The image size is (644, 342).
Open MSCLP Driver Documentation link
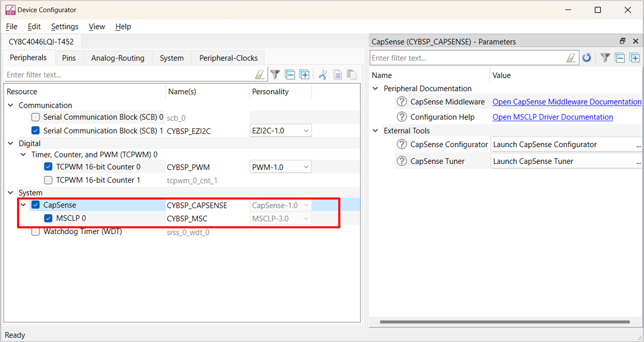pyautogui.click(x=552, y=117)
